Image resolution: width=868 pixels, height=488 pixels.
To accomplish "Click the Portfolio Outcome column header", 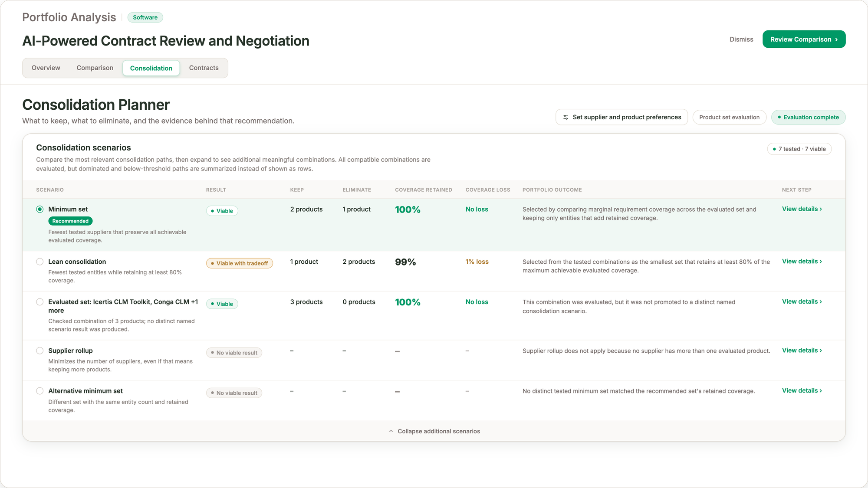I will pos(552,190).
